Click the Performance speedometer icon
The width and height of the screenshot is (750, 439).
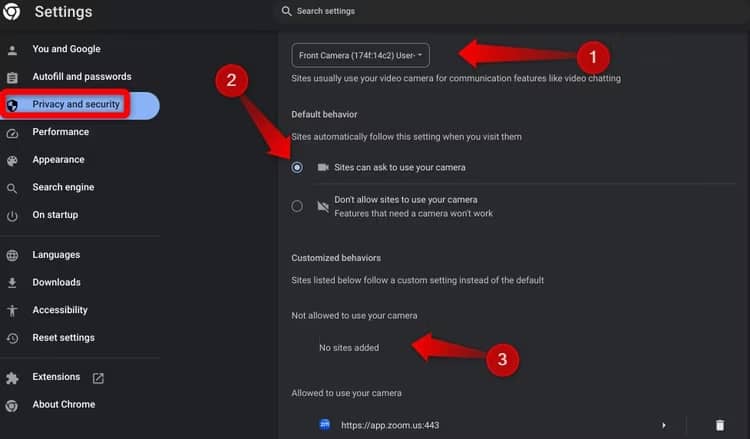12,133
